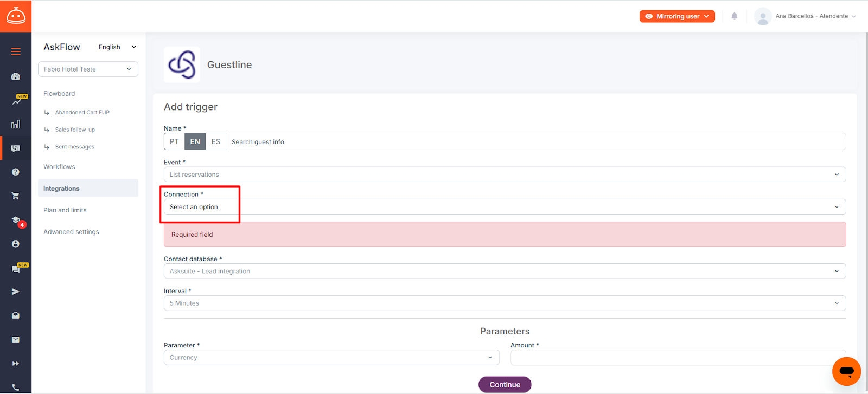Open Workflows in side menu
Screen dimensions: 868x394
coord(59,167)
